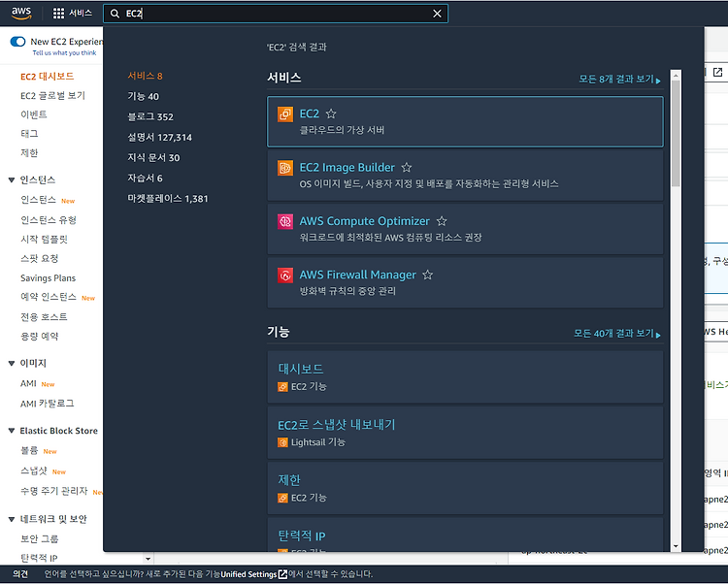Open 보안 그룹 in sidebar
The height and width of the screenshot is (584, 728).
[x=39, y=539]
